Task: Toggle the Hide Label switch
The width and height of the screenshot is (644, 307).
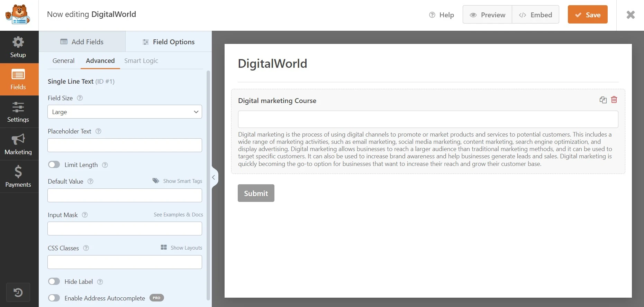Action: point(54,281)
